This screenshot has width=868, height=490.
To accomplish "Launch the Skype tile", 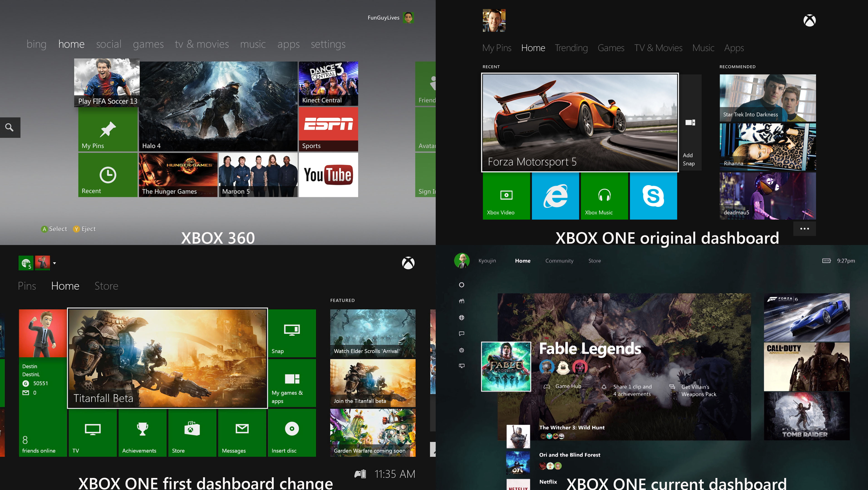I will coord(653,196).
